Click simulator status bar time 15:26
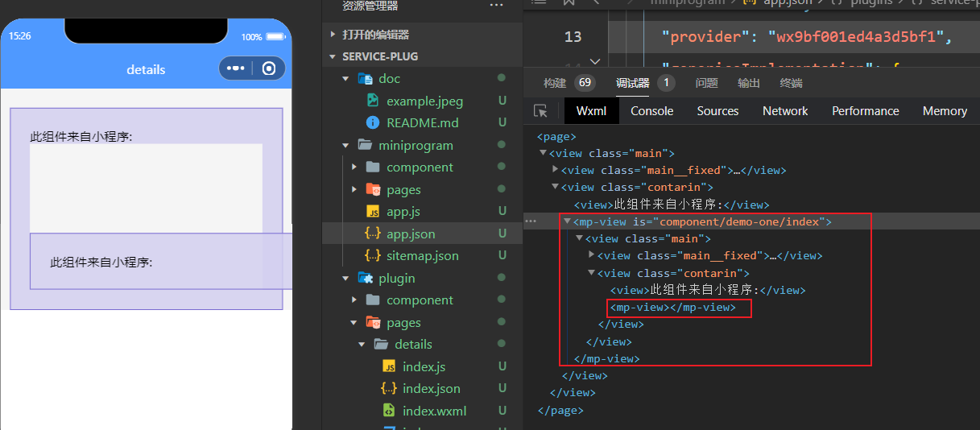Image resolution: width=980 pixels, height=430 pixels. [20, 36]
